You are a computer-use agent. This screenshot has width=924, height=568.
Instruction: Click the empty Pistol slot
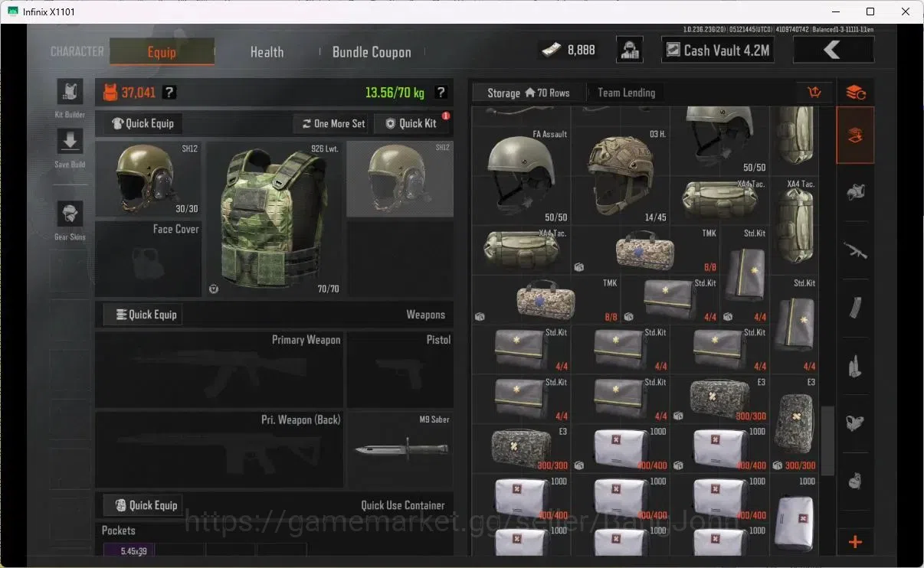(400, 370)
